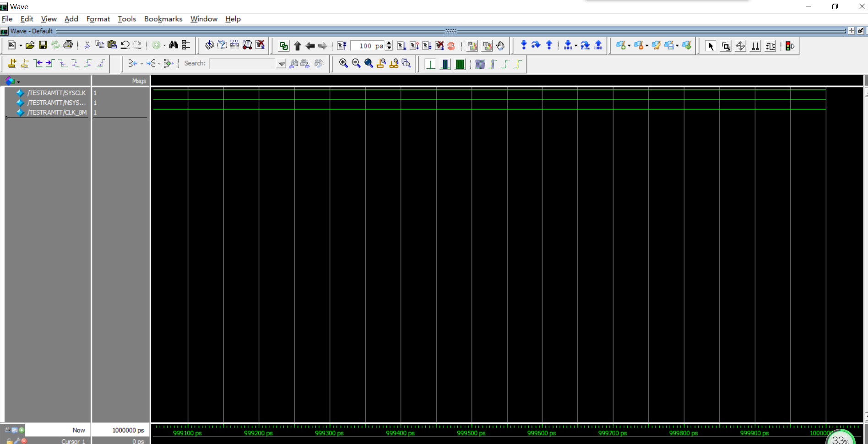Open the Format menu

click(x=98, y=19)
